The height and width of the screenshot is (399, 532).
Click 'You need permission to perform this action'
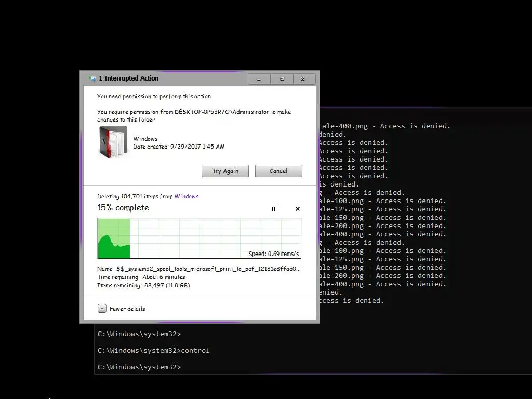154,96
